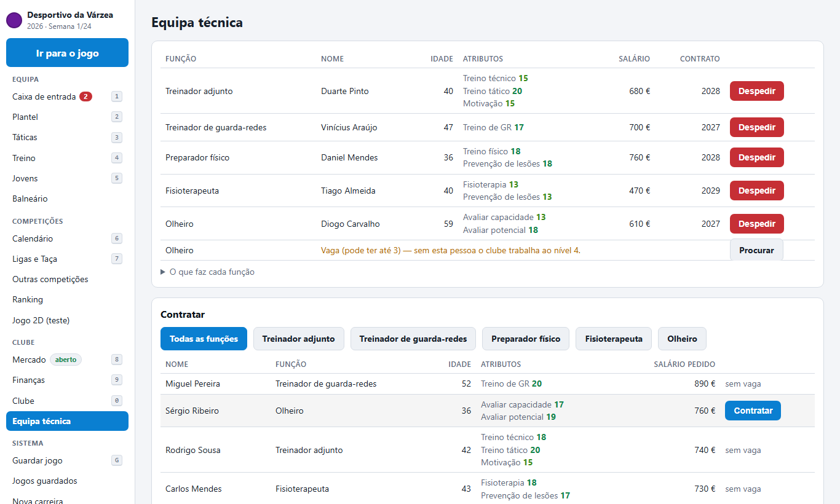The image size is (840, 504).
Task: Select Jovens in sidebar
Action: [67, 178]
